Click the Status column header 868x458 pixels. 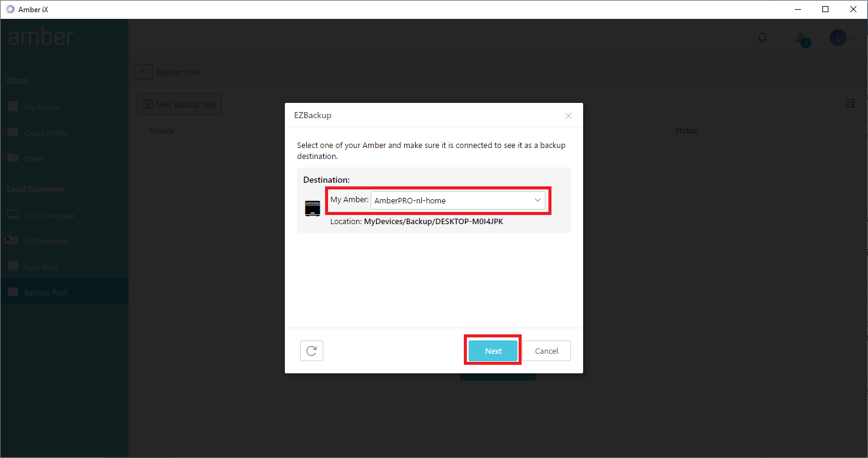686,130
